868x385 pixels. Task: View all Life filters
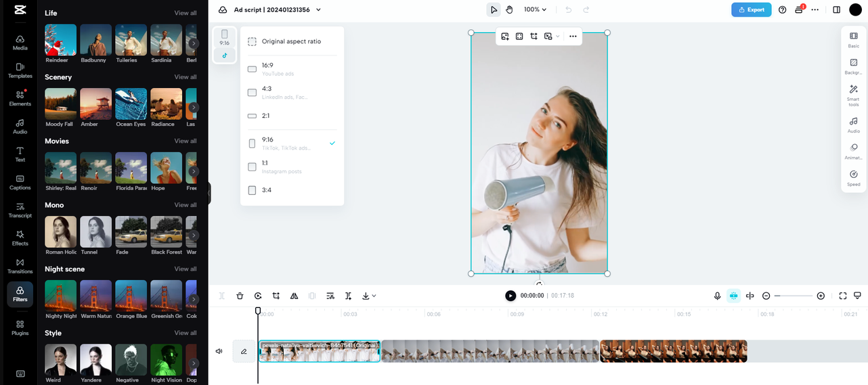186,13
